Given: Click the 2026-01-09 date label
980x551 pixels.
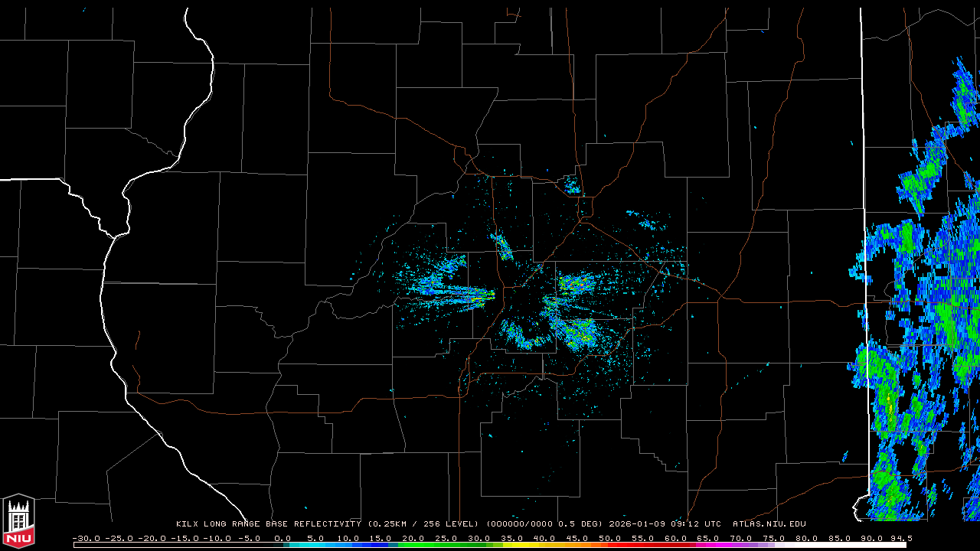Looking at the screenshot, I should click(x=638, y=524).
